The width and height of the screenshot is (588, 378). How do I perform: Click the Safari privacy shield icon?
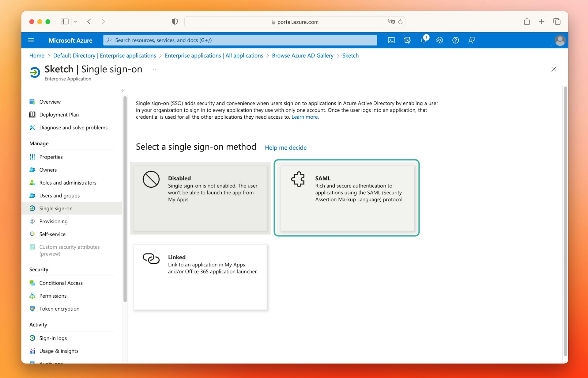(x=175, y=21)
